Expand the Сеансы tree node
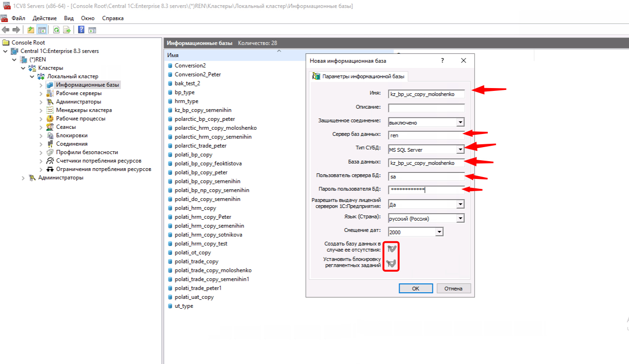This screenshot has height=364, width=629. 41,127
